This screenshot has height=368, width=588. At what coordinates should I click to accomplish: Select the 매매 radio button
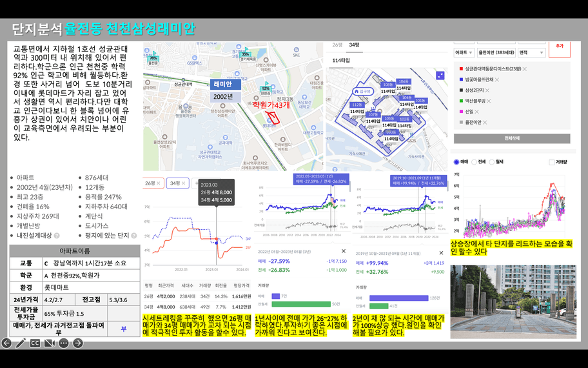click(x=456, y=162)
